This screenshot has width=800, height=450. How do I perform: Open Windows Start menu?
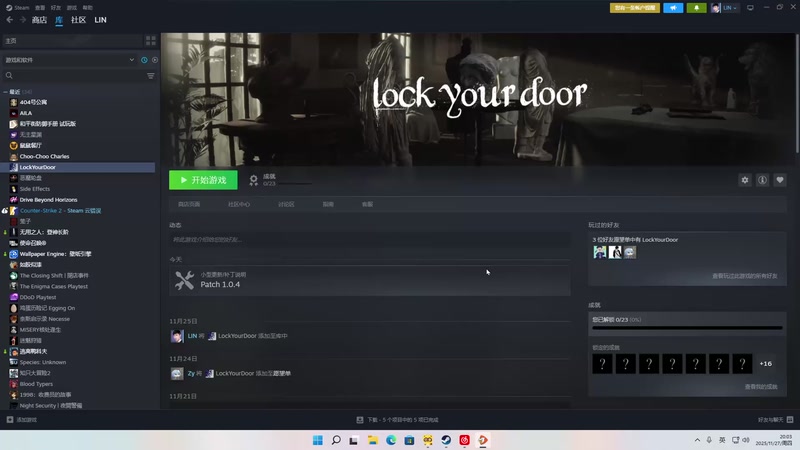317,440
